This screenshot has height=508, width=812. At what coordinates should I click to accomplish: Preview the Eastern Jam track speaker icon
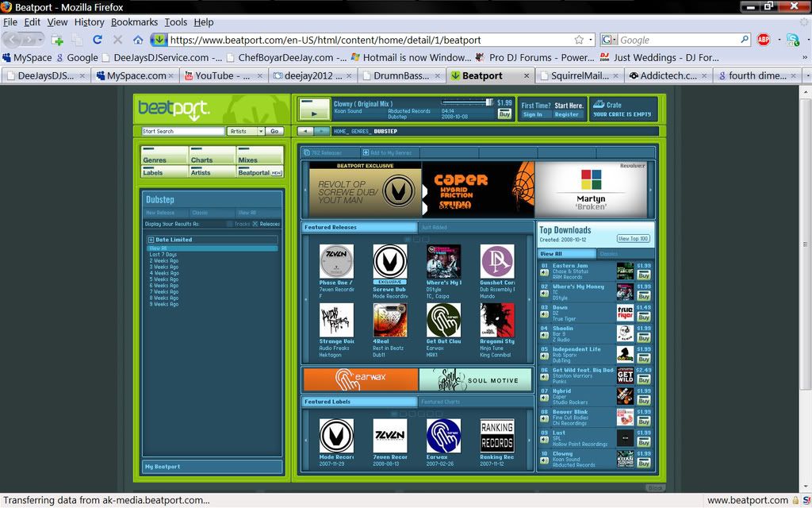[544, 271]
